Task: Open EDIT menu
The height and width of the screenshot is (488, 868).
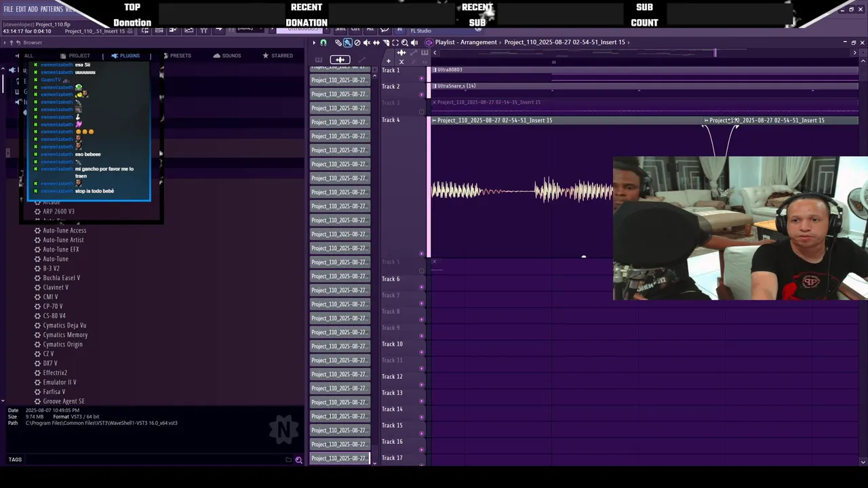Action: click(x=21, y=9)
